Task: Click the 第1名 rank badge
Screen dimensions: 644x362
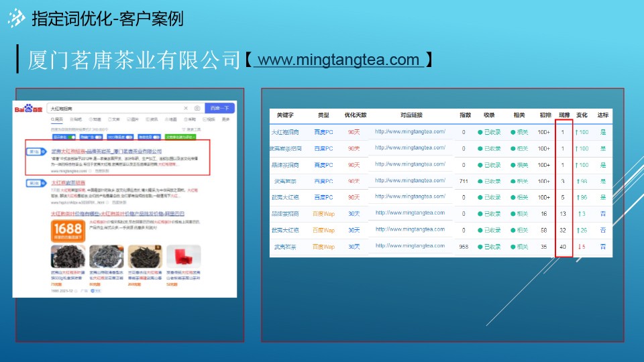Action: point(36,152)
